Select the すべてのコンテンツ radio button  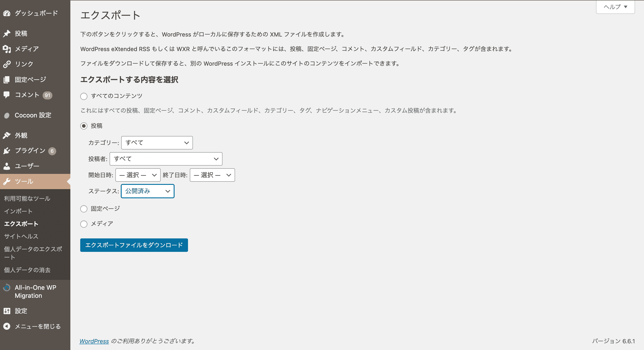[84, 96]
